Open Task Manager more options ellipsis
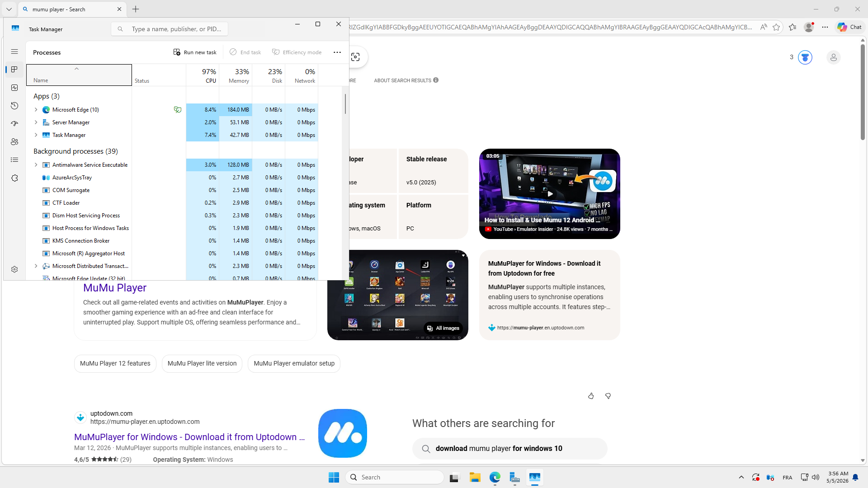Screen dimensions: 868x488 click(x=337, y=52)
